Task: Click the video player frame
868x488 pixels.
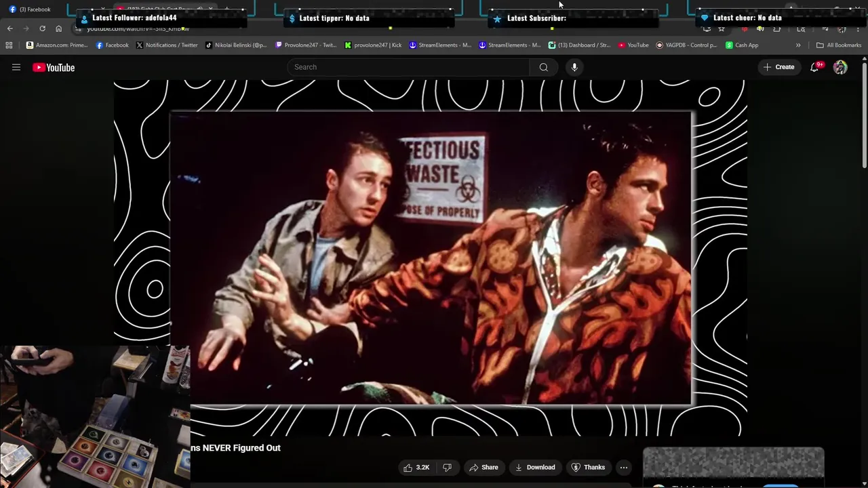Action: click(430, 258)
